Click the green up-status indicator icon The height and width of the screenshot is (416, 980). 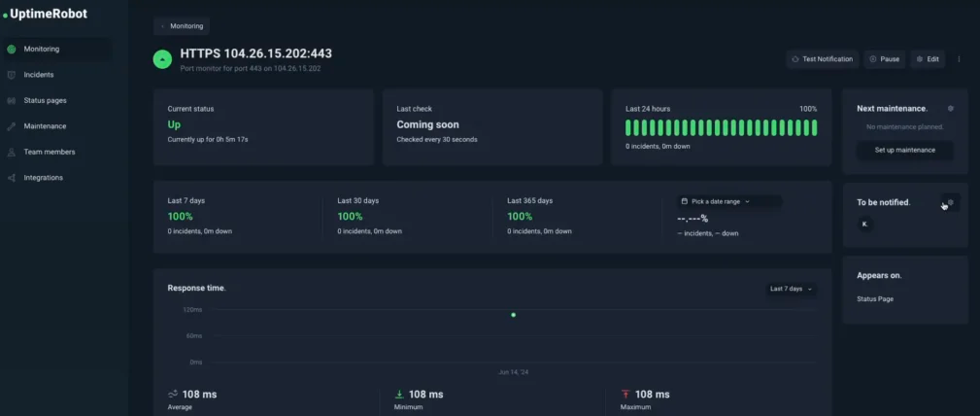(163, 59)
